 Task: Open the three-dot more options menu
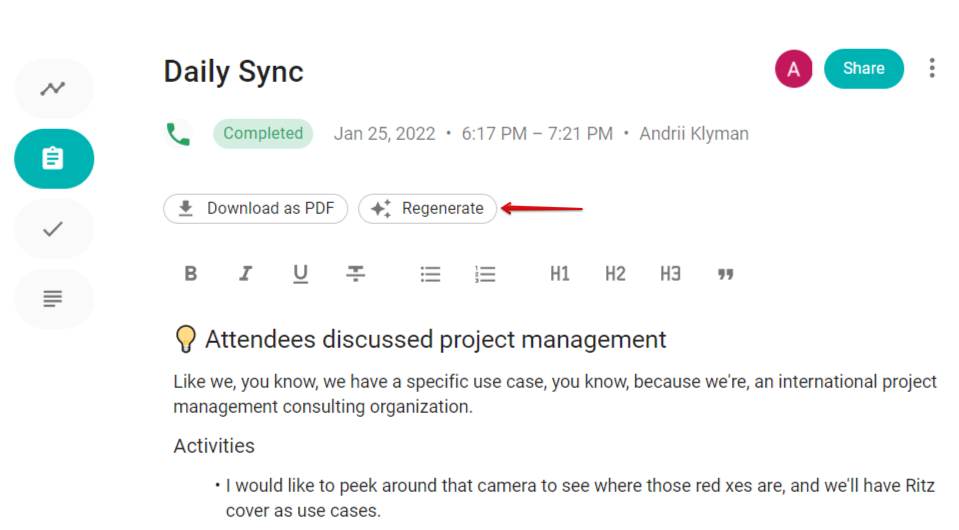[x=932, y=68]
